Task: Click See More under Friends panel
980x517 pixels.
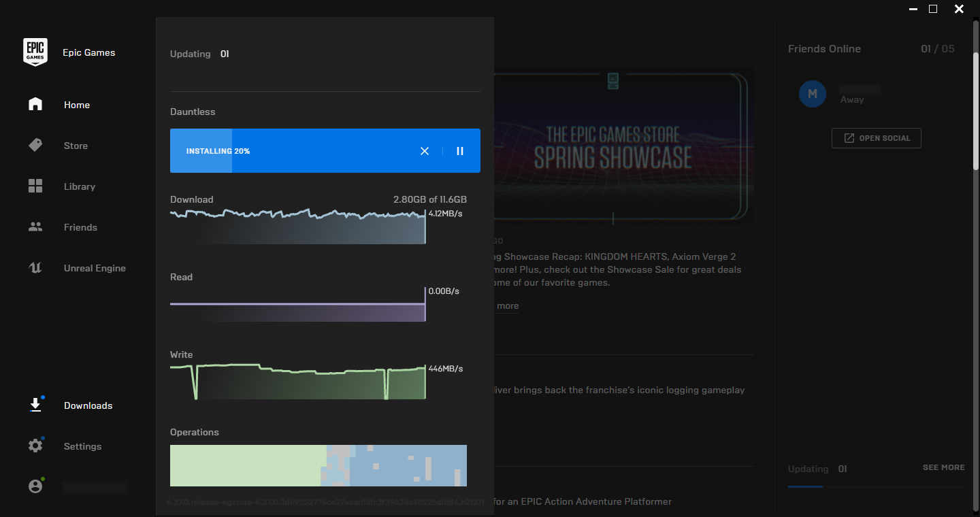Action: (943, 467)
